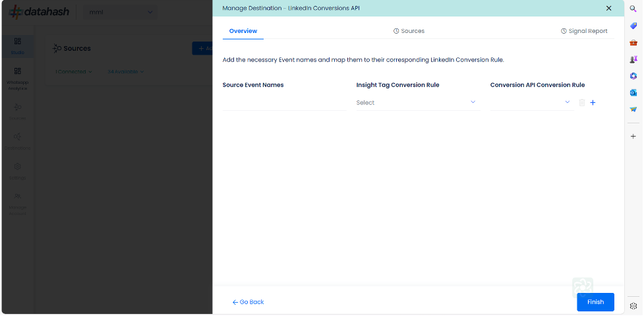Expand the 34 Available filter
644x316 pixels.
point(126,71)
